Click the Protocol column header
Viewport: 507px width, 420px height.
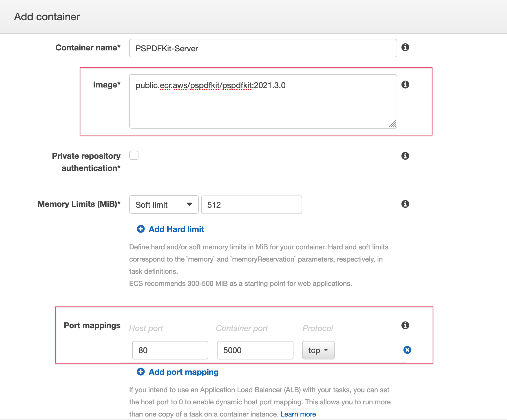click(x=318, y=328)
